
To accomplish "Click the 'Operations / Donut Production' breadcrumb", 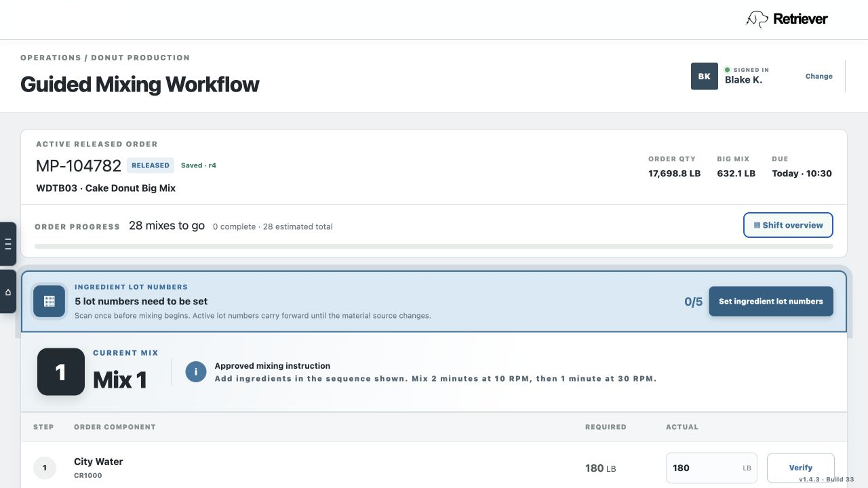I will tap(105, 58).
